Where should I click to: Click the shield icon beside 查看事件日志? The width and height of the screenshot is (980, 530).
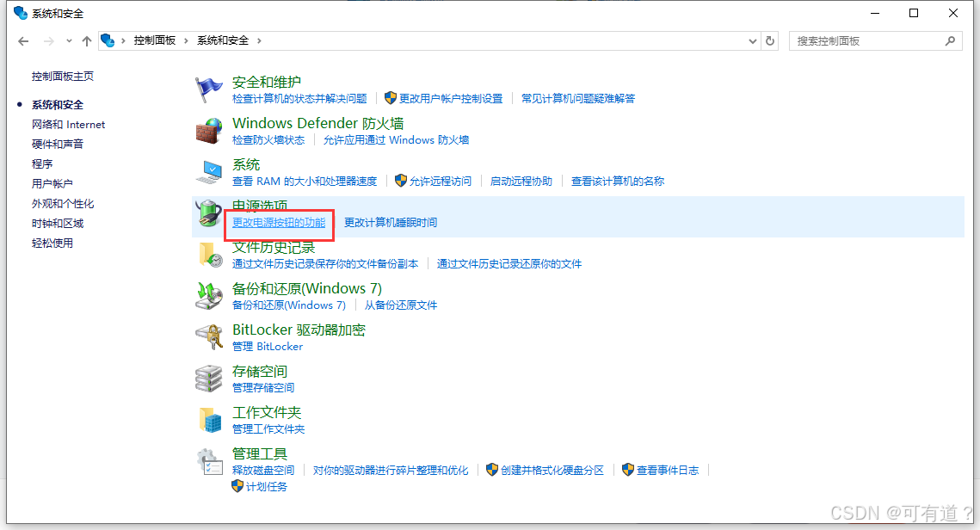click(628, 470)
